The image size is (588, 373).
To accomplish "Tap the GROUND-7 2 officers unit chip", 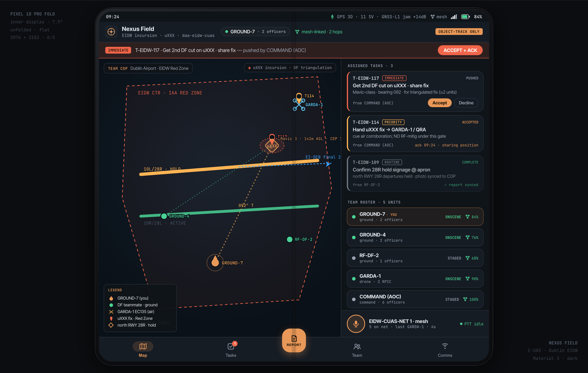I will (x=255, y=32).
